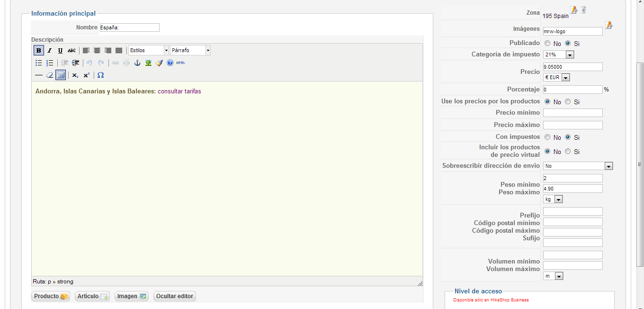Open the HTML source editor
Viewport: 644px width, 309px height.
[x=181, y=63]
